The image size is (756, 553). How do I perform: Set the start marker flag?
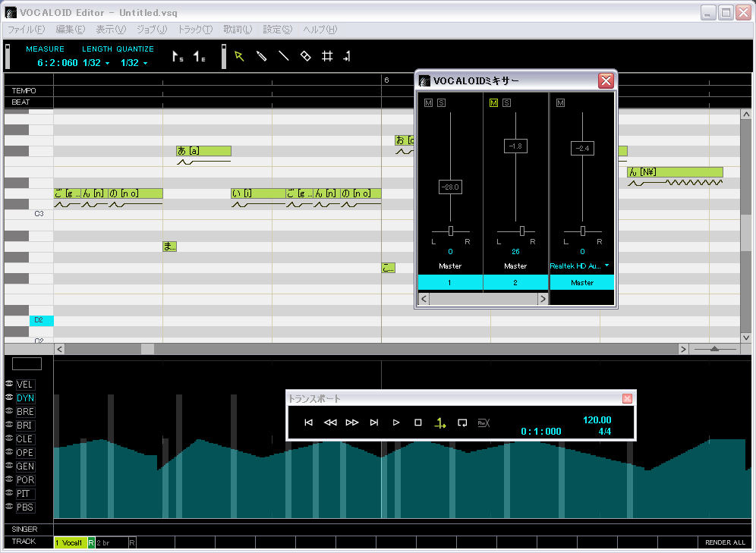(x=178, y=57)
